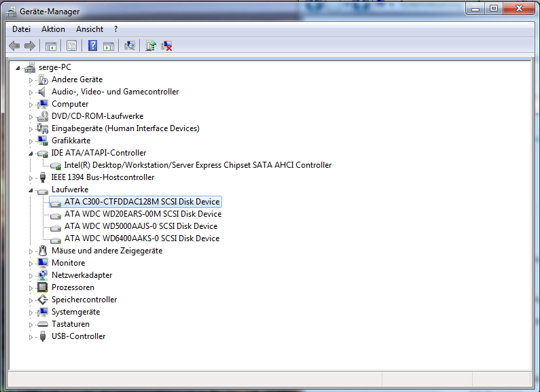Scan for hardware changes icon
Image resolution: width=540 pixels, height=392 pixels.
[x=130, y=46]
